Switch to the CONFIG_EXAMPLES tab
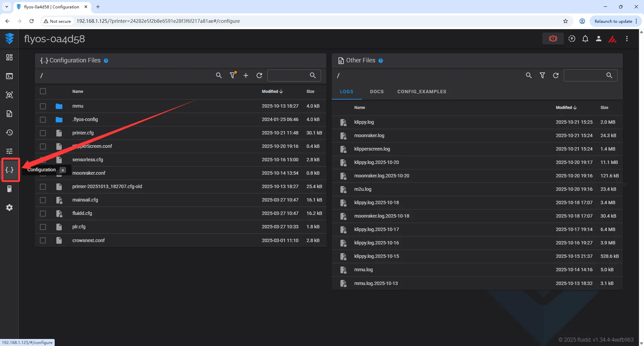644x346 pixels. pos(422,92)
